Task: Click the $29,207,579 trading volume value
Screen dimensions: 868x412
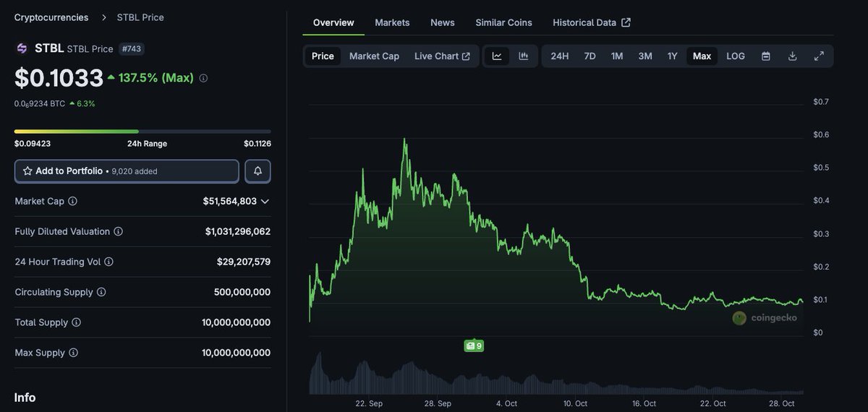Action: pyautogui.click(x=244, y=262)
